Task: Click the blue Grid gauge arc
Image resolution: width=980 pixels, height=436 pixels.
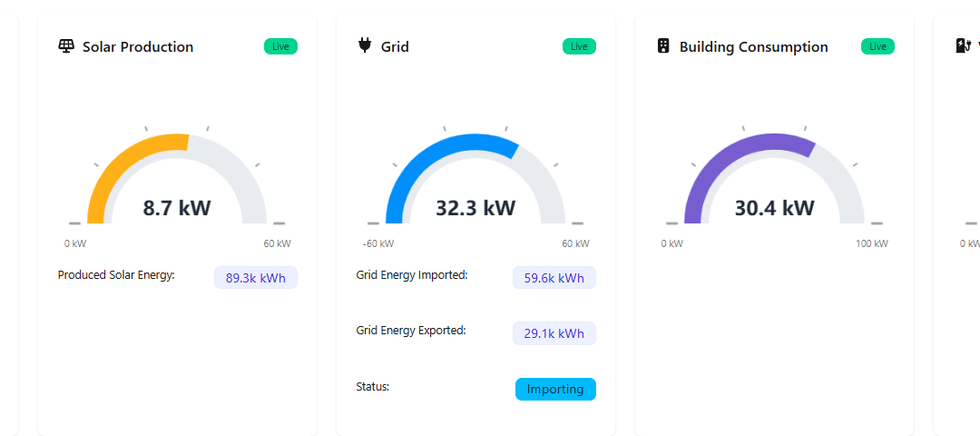Action: click(x=426, y=154)
